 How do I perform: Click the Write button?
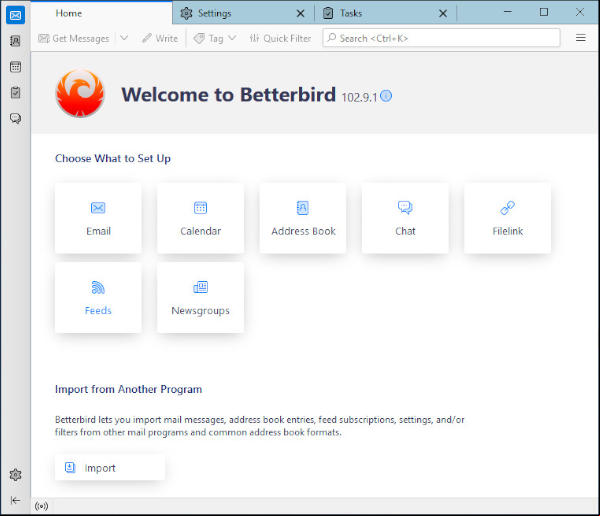point(160,38)
